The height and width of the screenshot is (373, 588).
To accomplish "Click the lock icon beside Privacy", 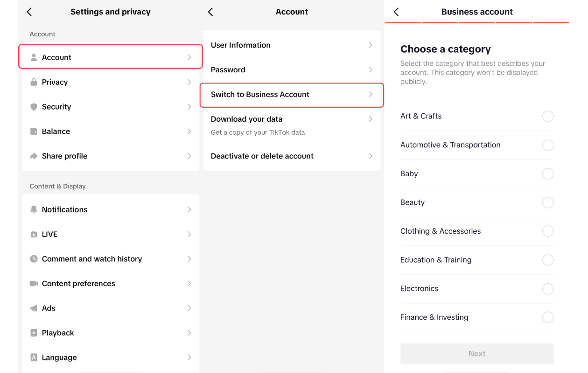I will point(34,82).
